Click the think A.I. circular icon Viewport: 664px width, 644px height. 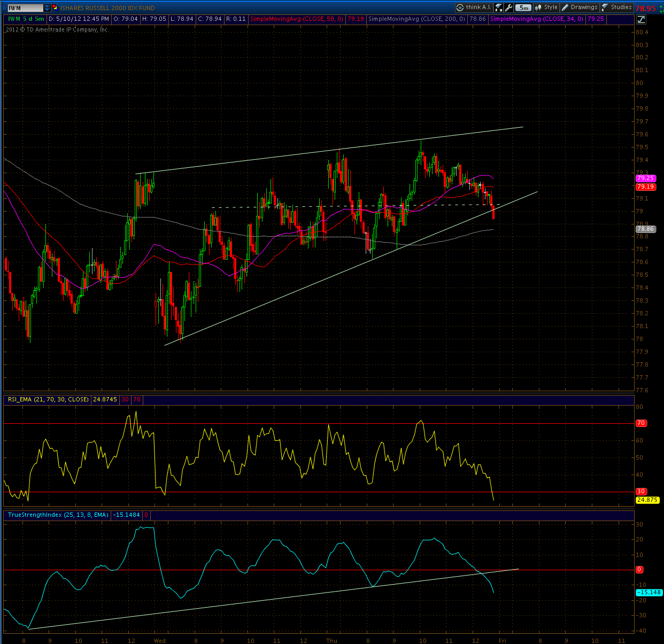click(x=460, y=7)
